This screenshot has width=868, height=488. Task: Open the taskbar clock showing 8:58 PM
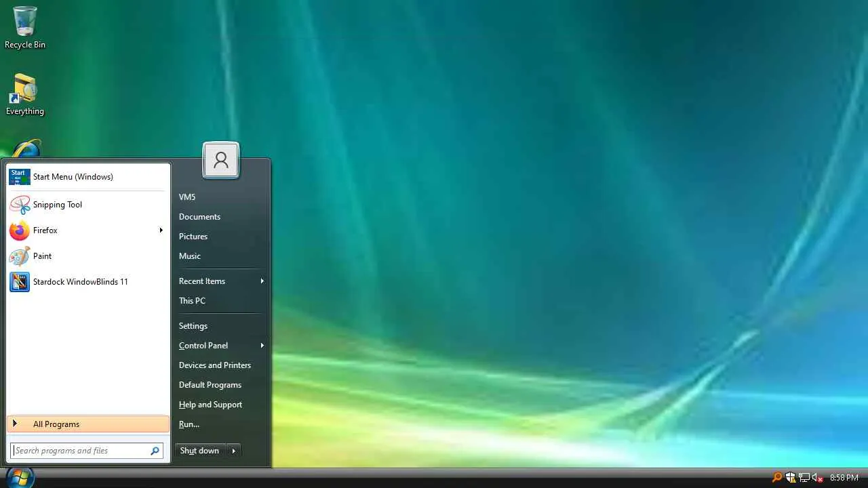click(844, 478)
